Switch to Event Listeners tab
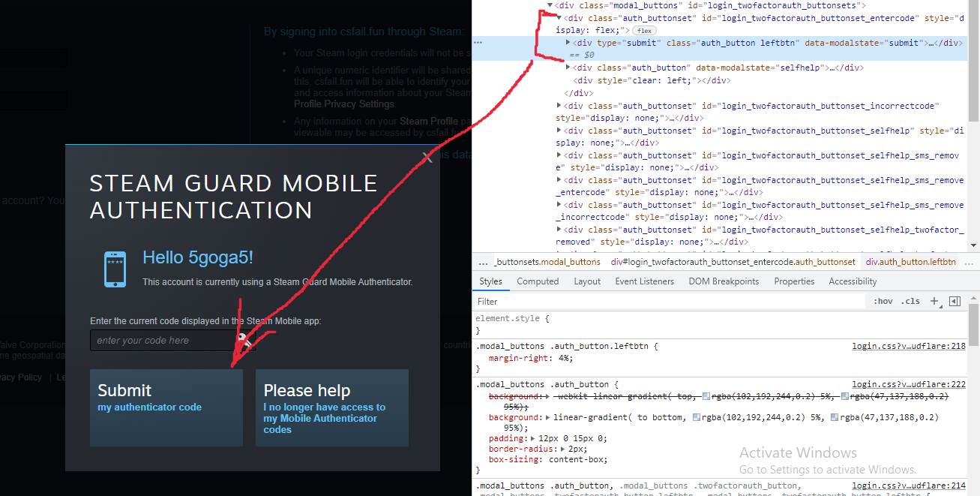 pos(646,281)
